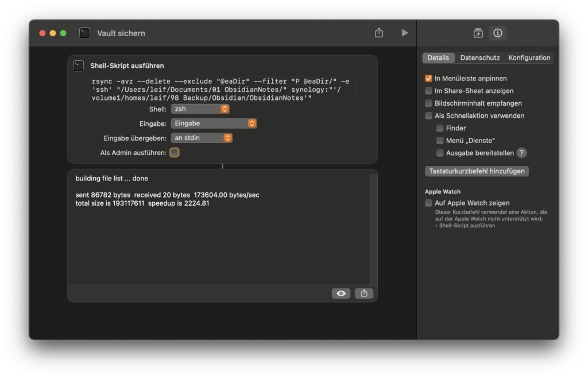Click the 'total size is 193117611' output line

point(142,203)
